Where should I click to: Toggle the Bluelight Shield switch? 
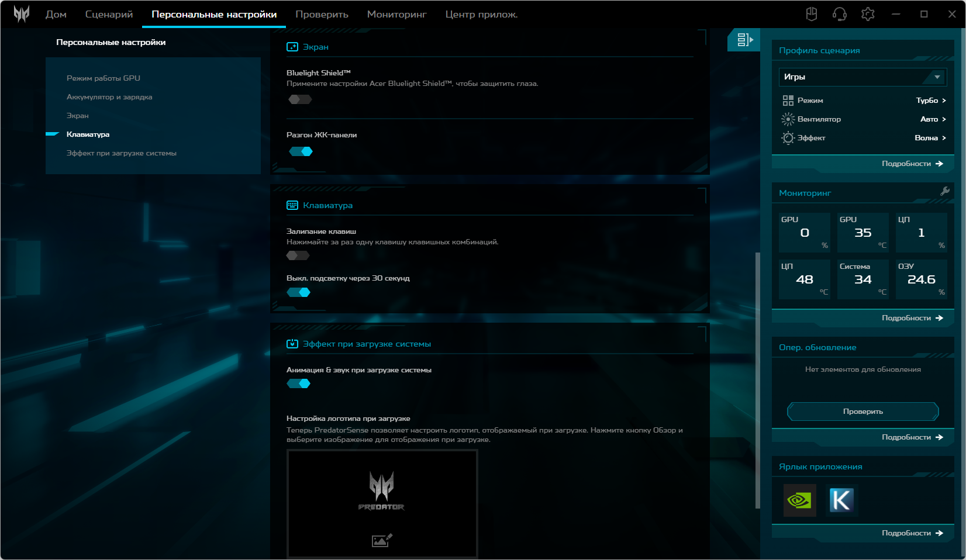(300, 99)
